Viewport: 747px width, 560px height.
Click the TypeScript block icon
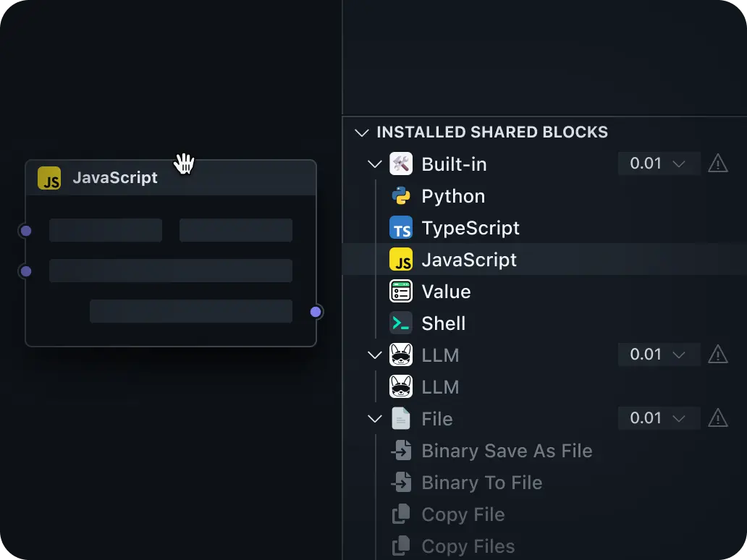pyautogui.click(x=401, y=227)
